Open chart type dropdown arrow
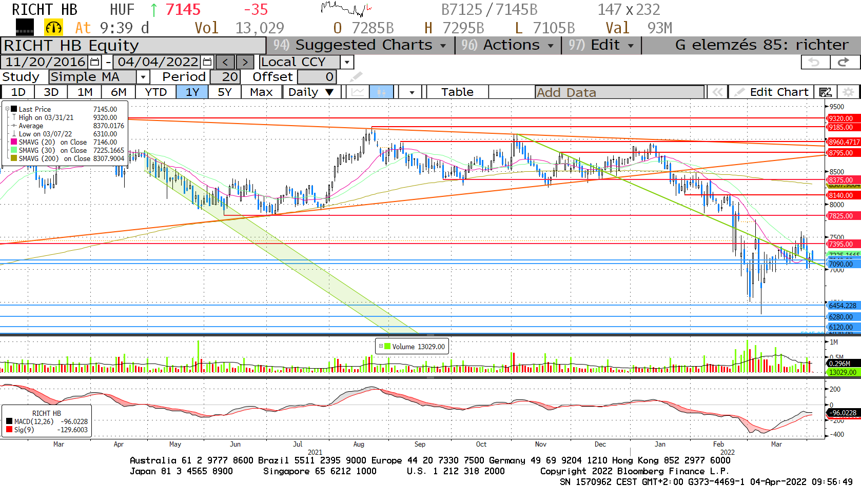861x504 pixels. tap(412, 92)
